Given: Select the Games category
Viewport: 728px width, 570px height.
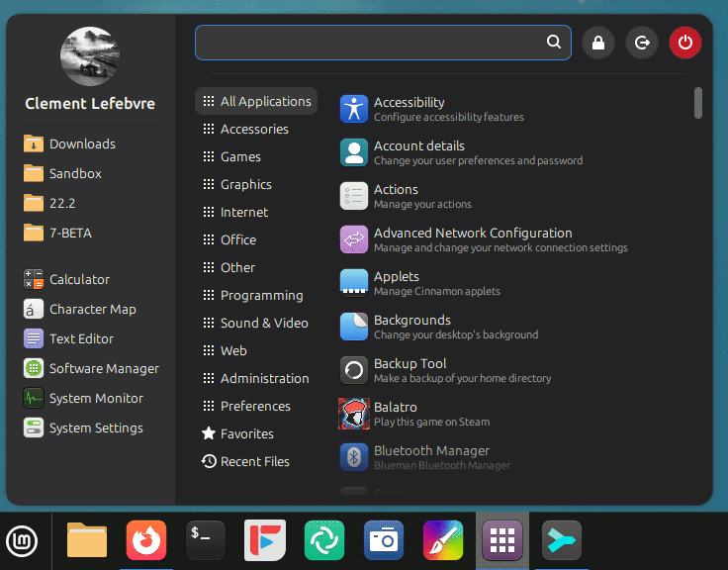Looking at the screenshot, I should coord(256,156).
